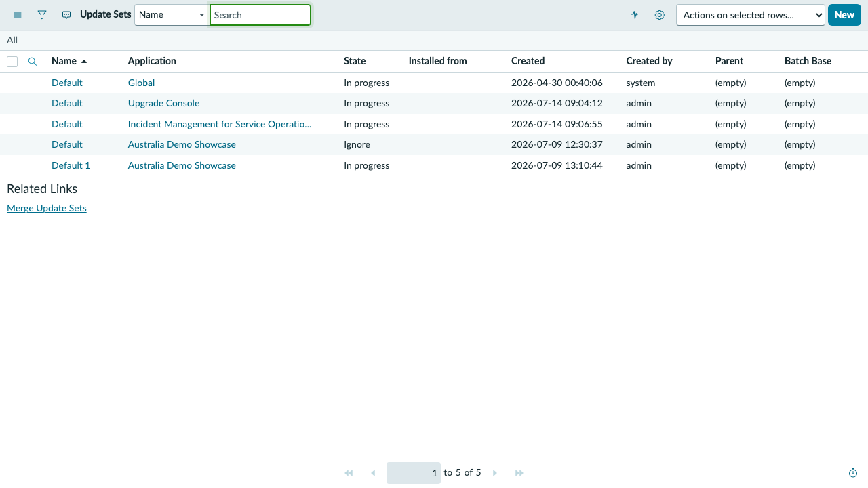Screen dimensions: 868x488
Task: Open Merge Update Sets link
Action: pyautogui.click(x=47, y=208)
